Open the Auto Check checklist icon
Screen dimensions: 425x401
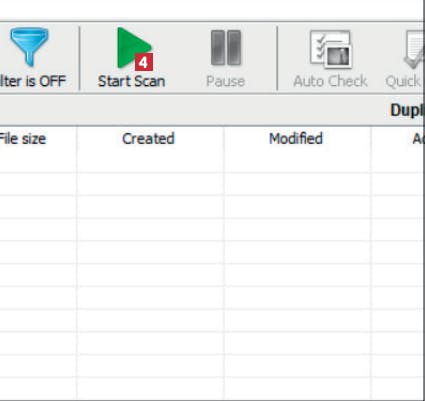tap(330, 49)
